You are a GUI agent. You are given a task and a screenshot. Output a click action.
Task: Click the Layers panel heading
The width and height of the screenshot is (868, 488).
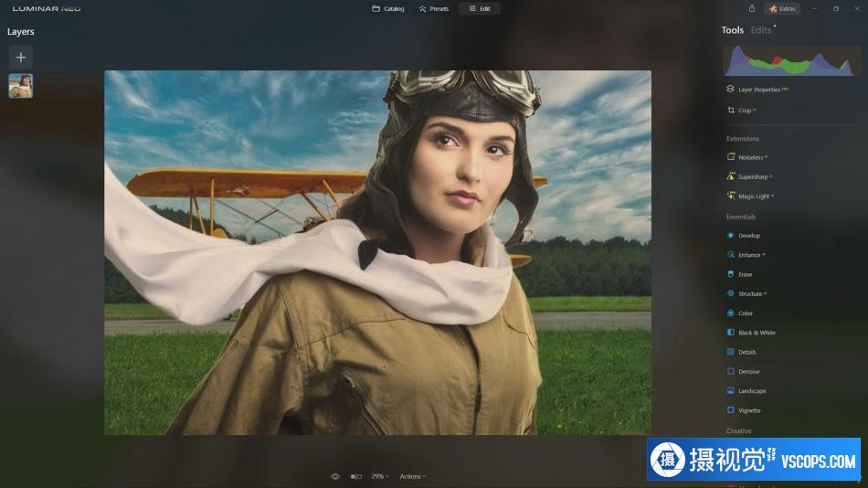[x=20, y=32]
